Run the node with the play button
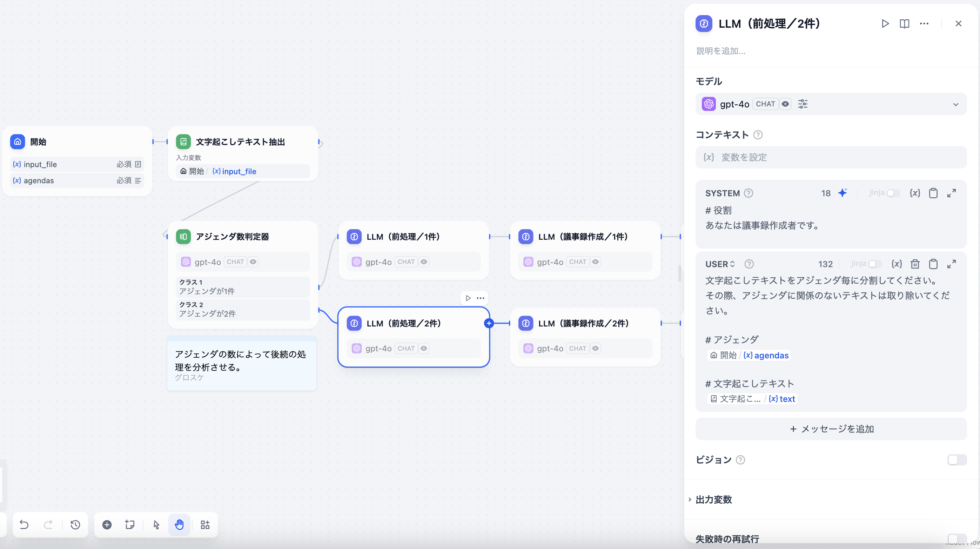The height and width of the screenshot is (549, 980). [x=885, y=24]
